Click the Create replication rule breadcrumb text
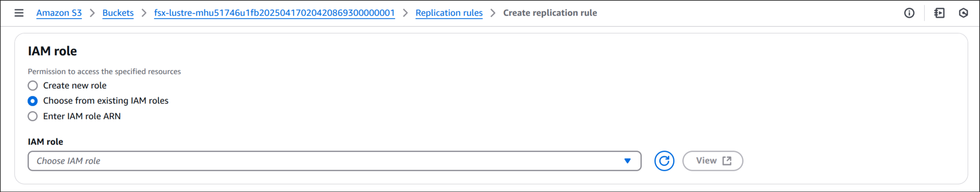Image resolution: width=980 pixels, height=192 pixels. tap(550, 13)
